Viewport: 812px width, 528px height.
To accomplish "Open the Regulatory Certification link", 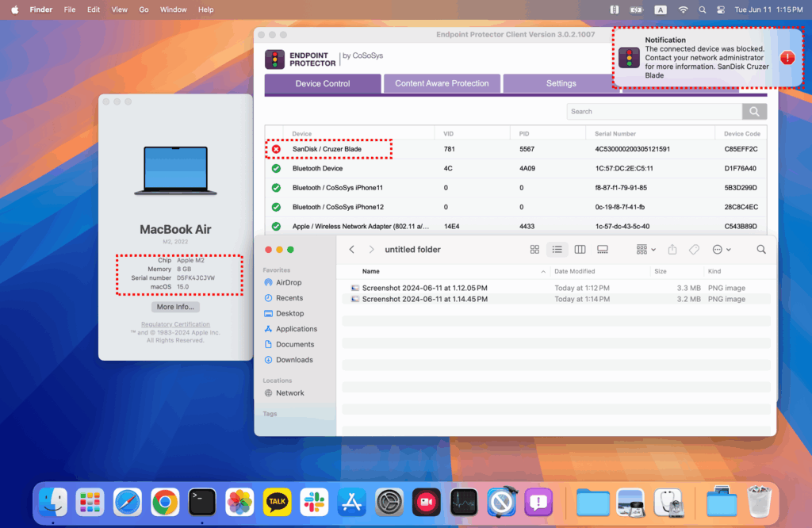I will tap(175, 324).
